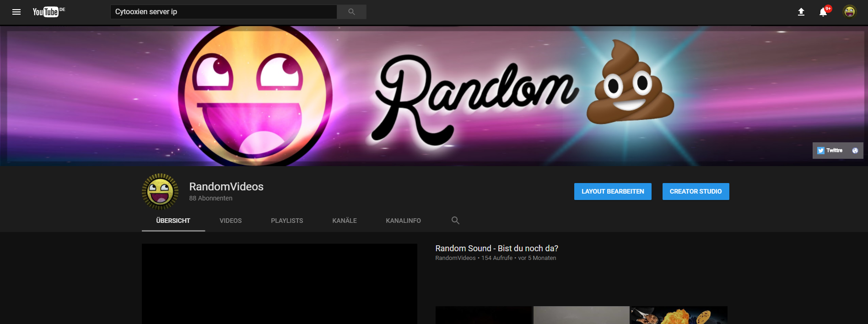Click the upload video arrow icon

pos(801,12)
